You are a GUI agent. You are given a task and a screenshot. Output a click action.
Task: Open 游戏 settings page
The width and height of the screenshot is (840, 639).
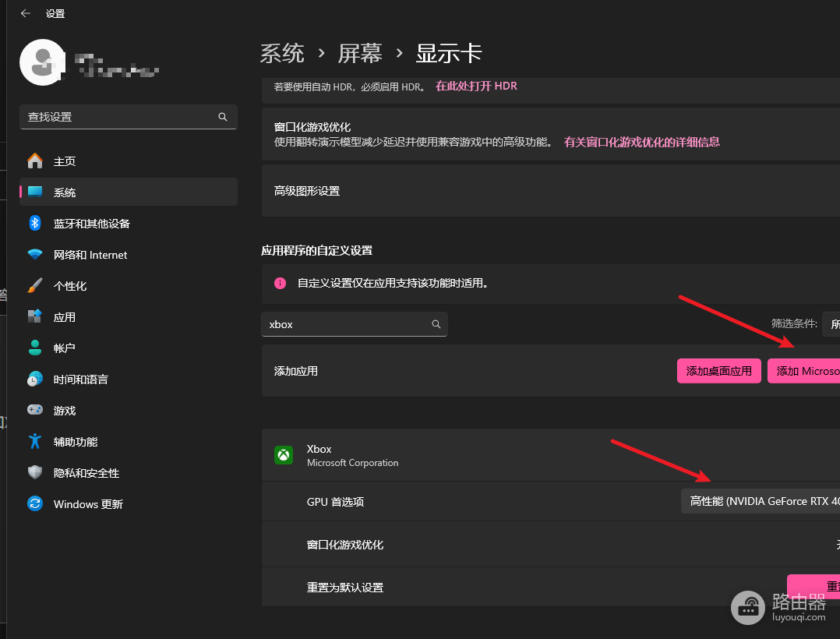point(129,411)
